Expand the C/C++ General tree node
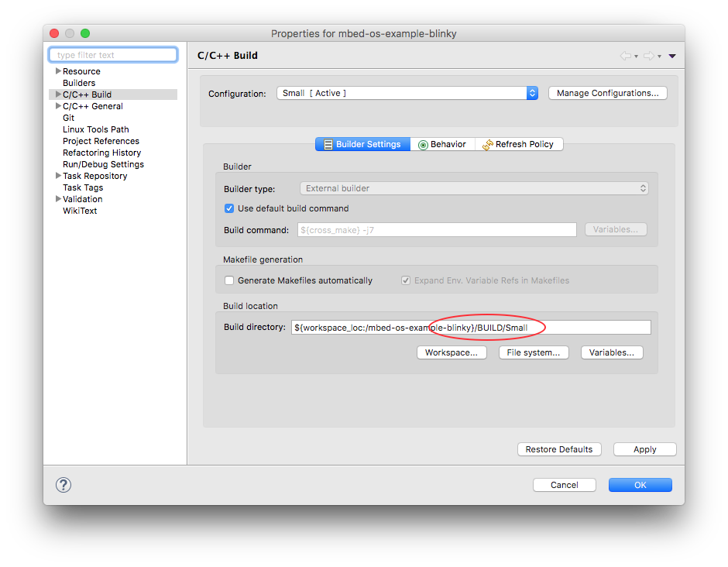Image resolution: width=728 pixels, height=567 pixels. [58, 106]
